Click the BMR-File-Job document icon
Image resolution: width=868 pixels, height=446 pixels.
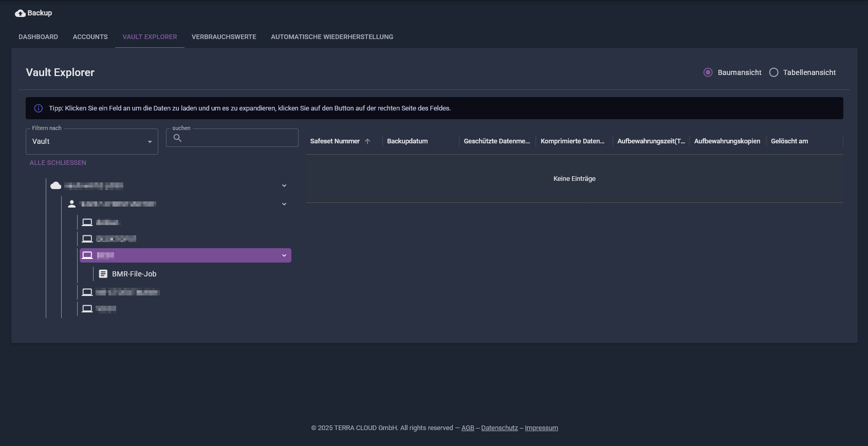tap(103, 274)
